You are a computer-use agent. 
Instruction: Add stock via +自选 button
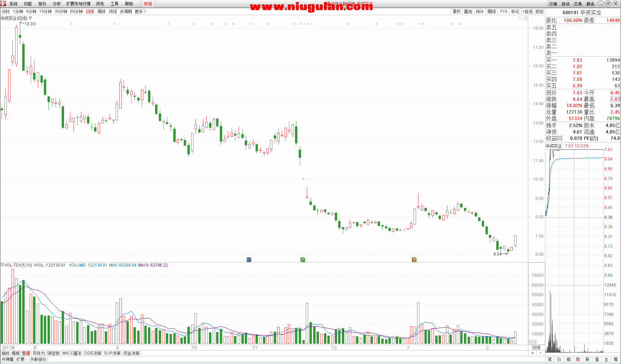[x=528, y=11]
